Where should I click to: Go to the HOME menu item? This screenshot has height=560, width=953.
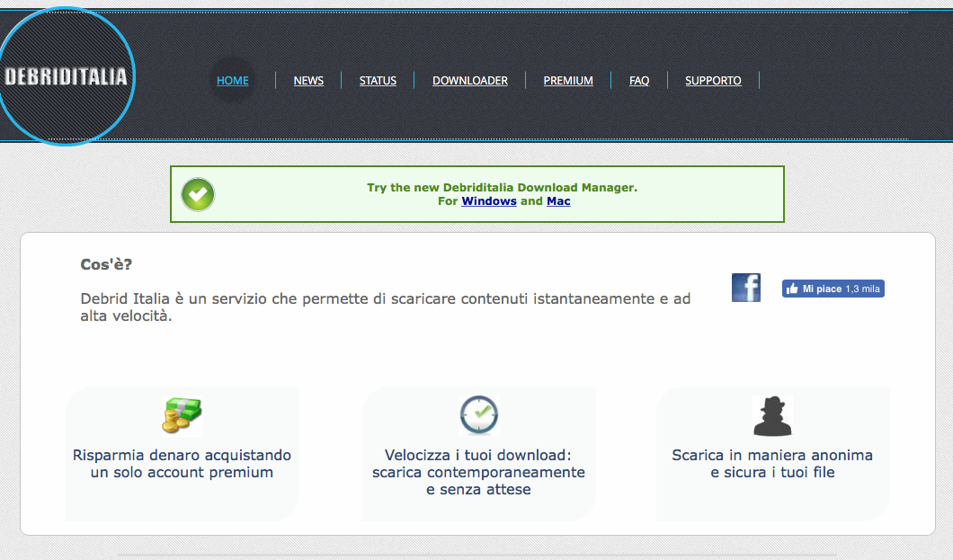[x=233, y=80]
